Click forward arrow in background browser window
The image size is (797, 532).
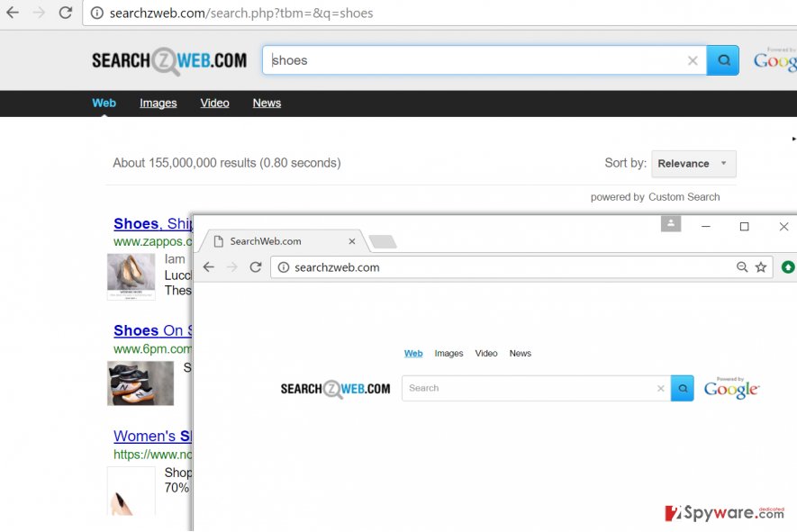click(x=39, y=13)
